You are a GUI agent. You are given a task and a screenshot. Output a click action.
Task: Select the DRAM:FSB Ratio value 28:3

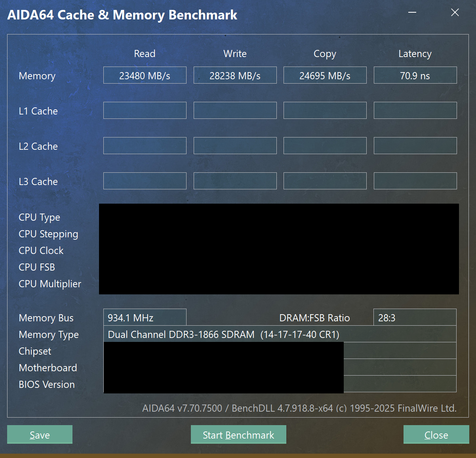(415, 317)
